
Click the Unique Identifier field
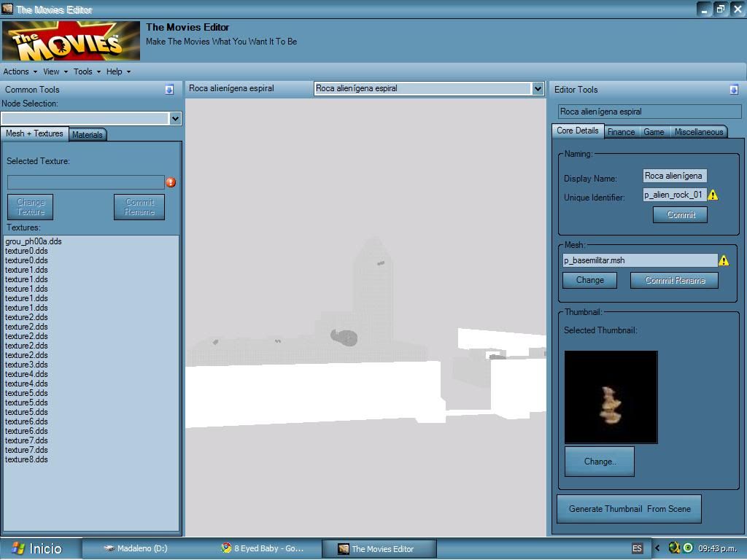[x=675, y=195]
